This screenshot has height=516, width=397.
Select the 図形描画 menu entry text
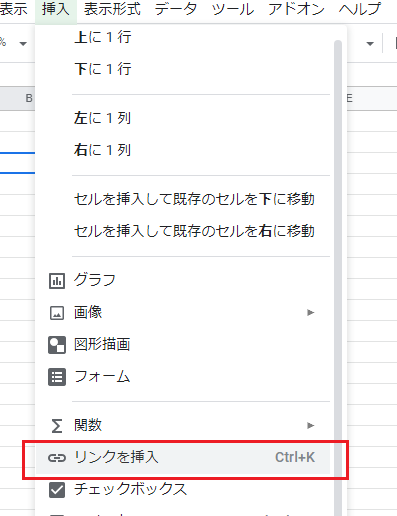pos(102,344)
